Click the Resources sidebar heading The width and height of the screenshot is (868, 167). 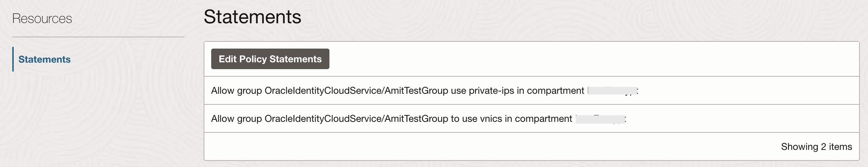click(42, 18)
